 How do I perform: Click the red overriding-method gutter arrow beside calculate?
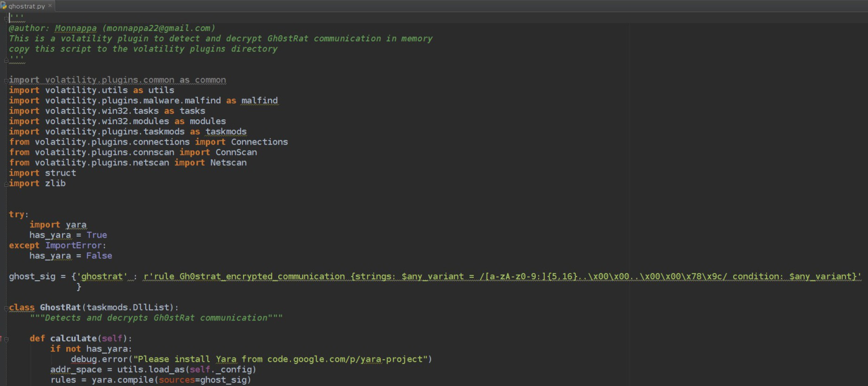tap(1, 339)
